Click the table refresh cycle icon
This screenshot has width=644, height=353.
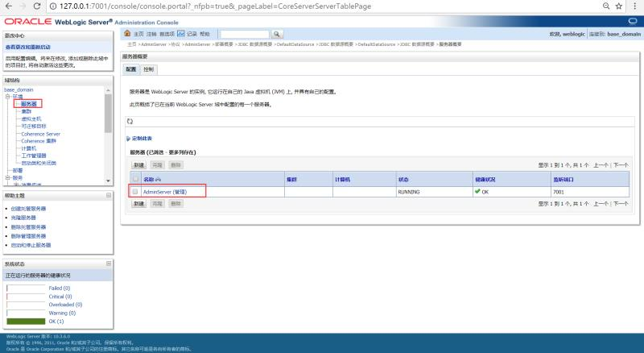tap(130, 122)
